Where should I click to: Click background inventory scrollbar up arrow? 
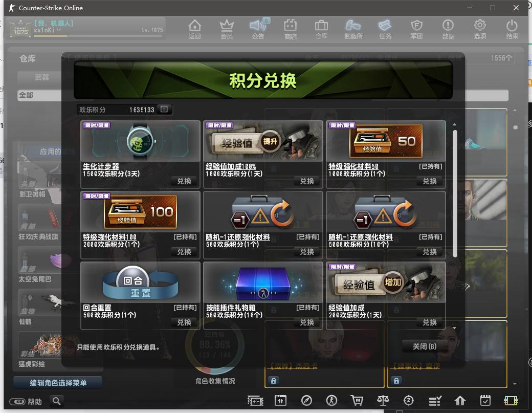(x=515, y=111)
